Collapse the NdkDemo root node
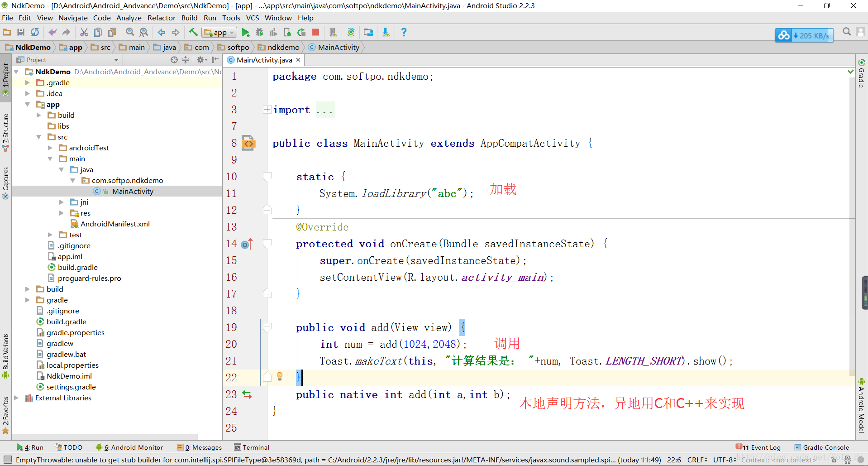The width and height of the screenshot is (868, 466). click(x=16, y=72)
